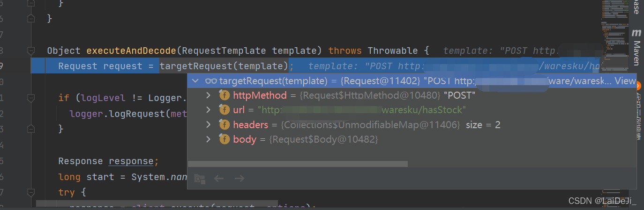
Task: Click the orange icon on right sidebar
Action: coord(638,86)
